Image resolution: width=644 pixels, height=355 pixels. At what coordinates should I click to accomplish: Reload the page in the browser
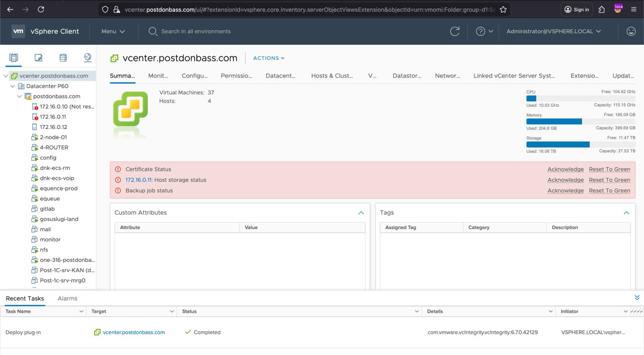point(41,9)
